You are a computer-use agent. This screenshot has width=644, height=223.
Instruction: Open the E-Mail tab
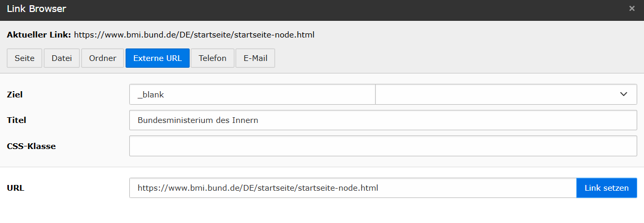[x=255, y=58]
